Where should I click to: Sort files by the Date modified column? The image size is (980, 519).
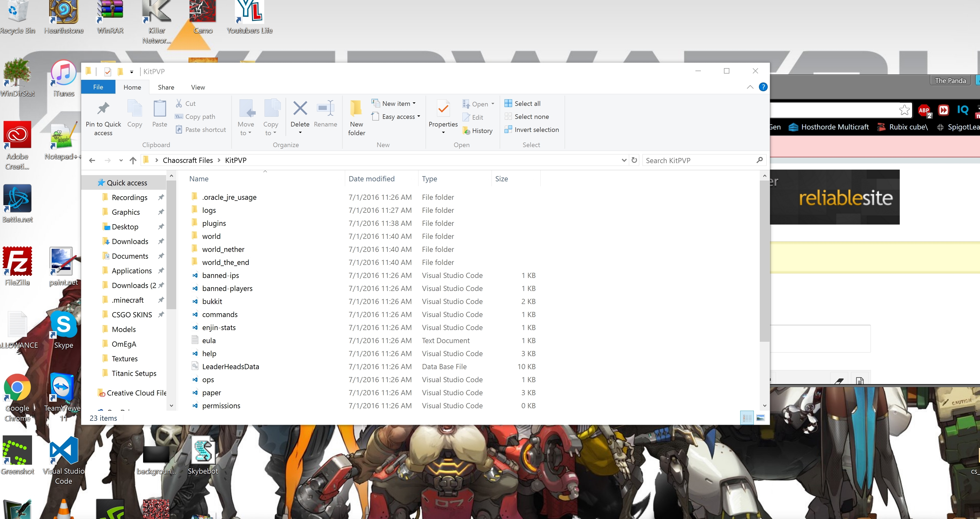[371, 179]
